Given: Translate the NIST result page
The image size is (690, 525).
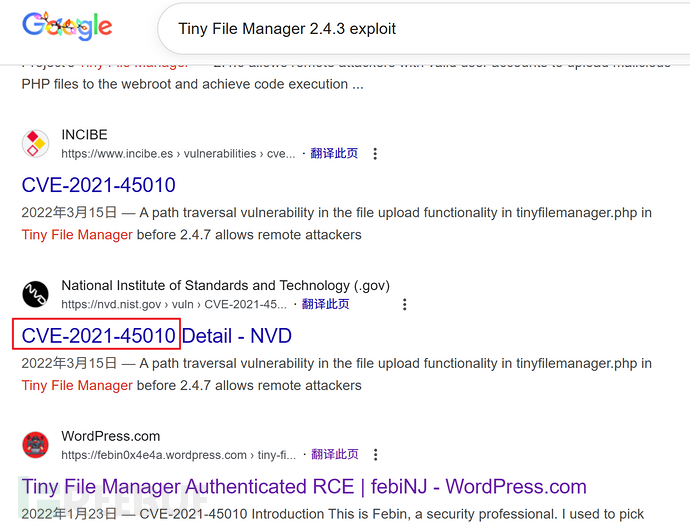Looking at the screenshot, I should [x=326, y=304].
